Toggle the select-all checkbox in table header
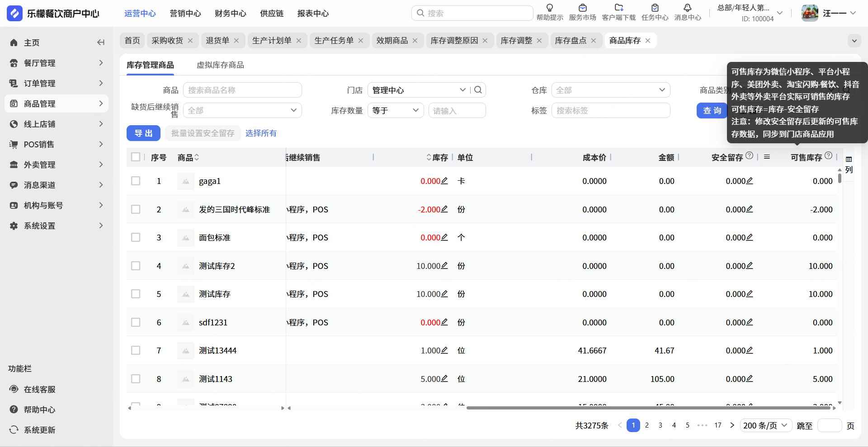This screenshot has width=868, height=447. (136, 157)
